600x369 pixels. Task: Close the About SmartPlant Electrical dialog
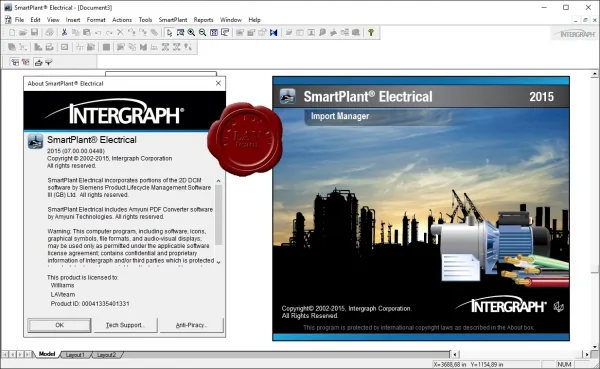(218, 83)
